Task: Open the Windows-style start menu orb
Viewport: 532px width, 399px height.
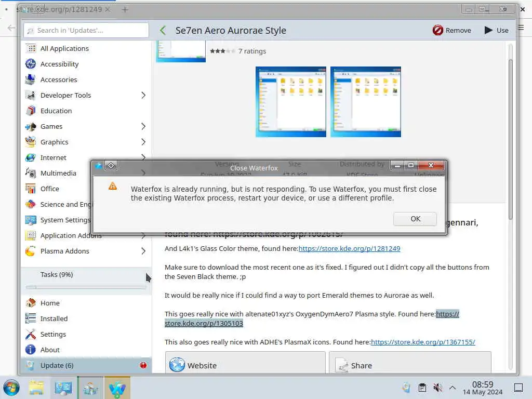Action: coord(11,388)
